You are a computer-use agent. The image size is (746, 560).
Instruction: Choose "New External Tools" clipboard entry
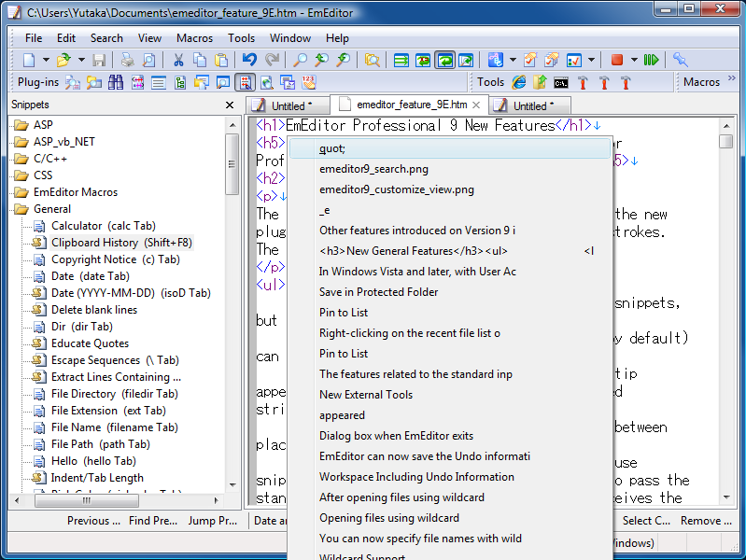tap(450, 395)
